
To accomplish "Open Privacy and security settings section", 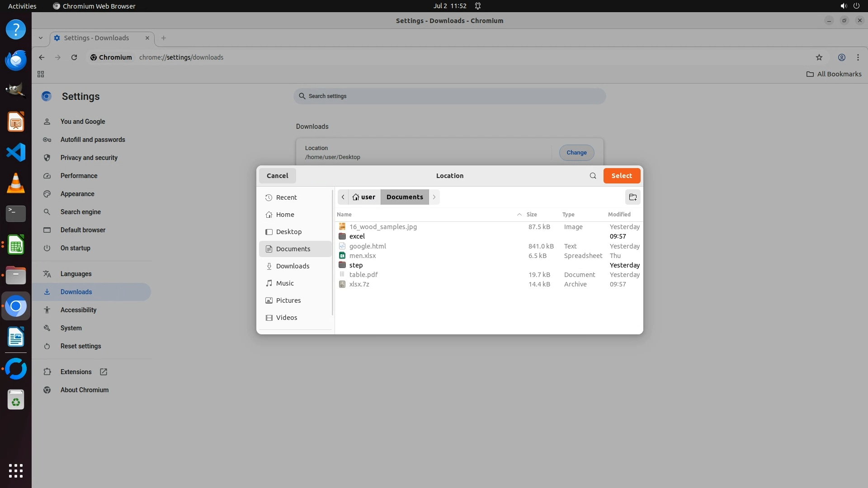I will pos(89,158).
